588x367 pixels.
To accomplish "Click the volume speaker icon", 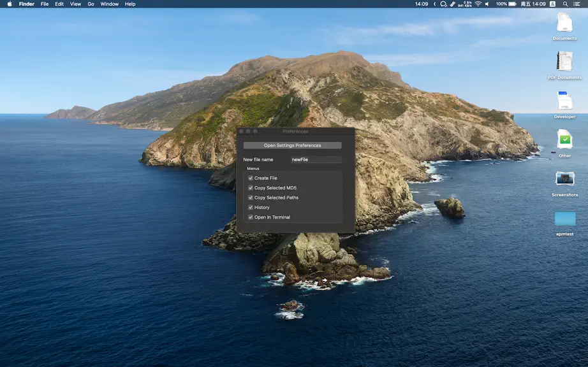I will (x=487, y=4).
